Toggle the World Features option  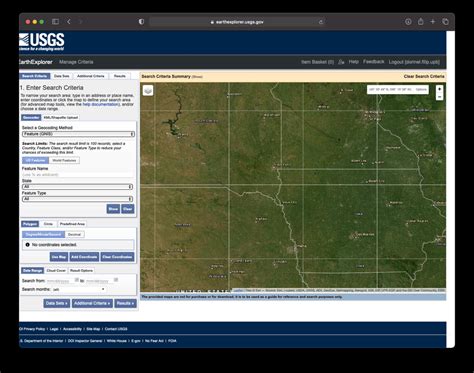point(64,160)
